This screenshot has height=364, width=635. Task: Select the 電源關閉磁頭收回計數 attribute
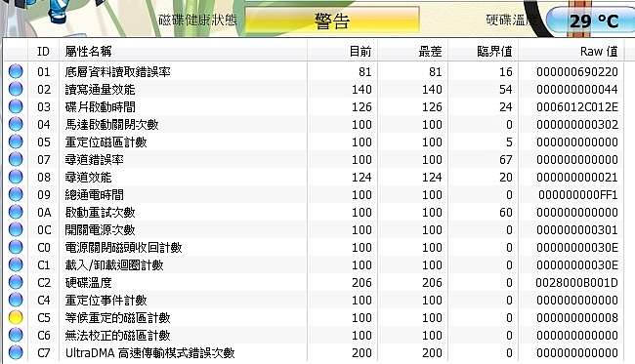click(x=123, y=248)
